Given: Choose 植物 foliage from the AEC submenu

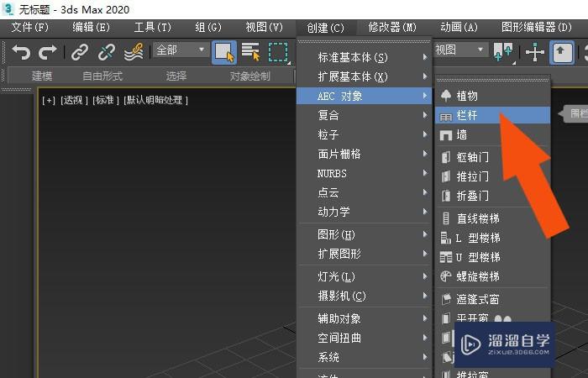Looking at the screenshot, I should click(x=493, y=96).
